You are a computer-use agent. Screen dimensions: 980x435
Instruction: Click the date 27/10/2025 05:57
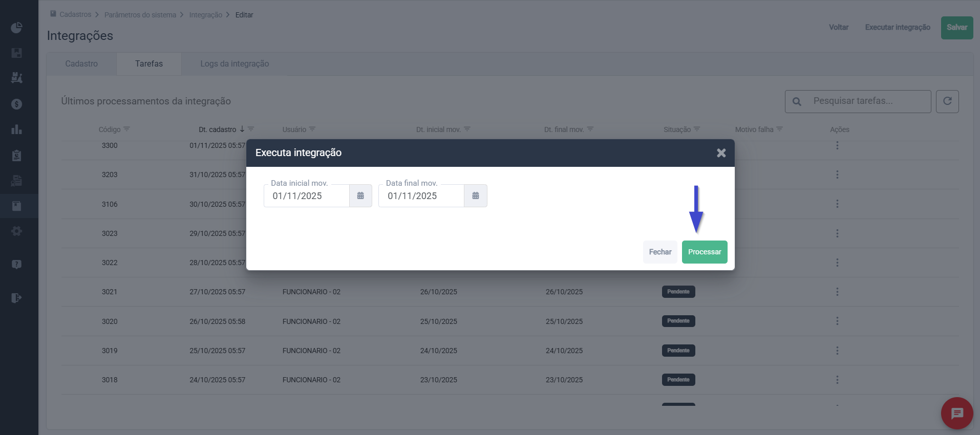tap(218, 292)
